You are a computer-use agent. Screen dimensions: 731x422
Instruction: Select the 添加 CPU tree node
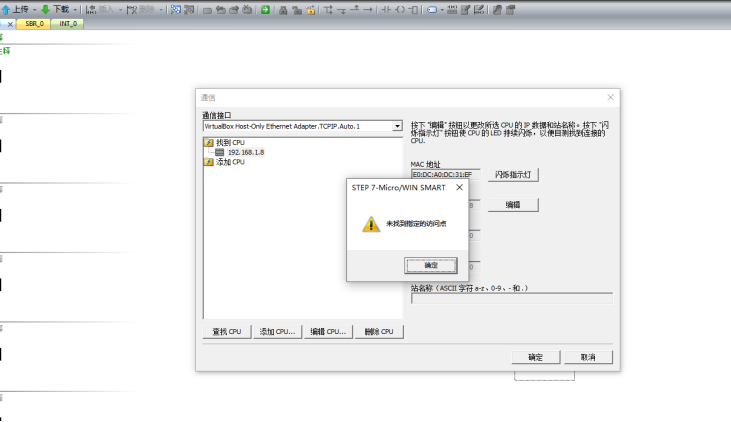(230, 162)
